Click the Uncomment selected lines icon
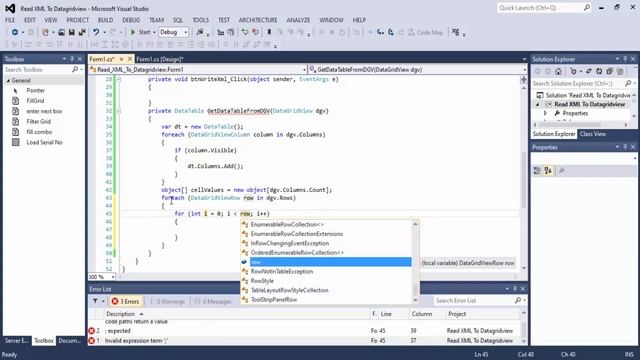Image resolution: width=640 pixels, height=360 pixels. tap(255, 32)
